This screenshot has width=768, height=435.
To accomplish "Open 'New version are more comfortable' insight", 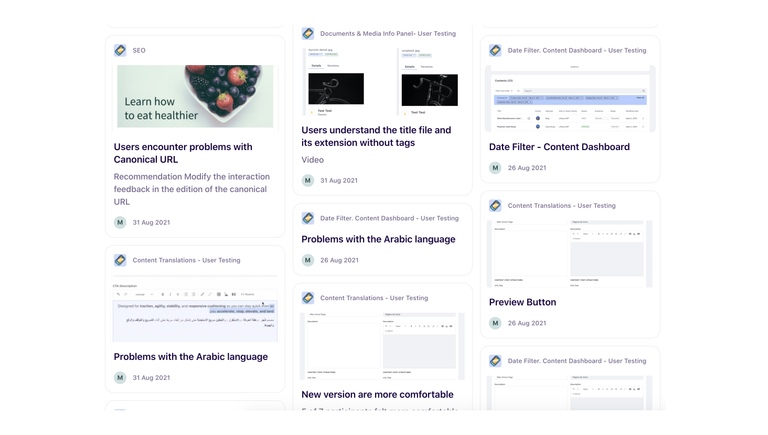I will click(377, 394).
